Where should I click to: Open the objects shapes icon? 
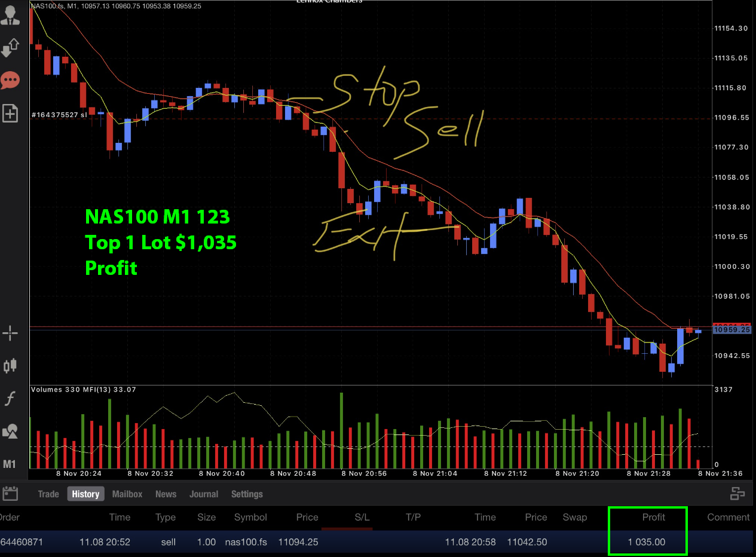[10, 431]
